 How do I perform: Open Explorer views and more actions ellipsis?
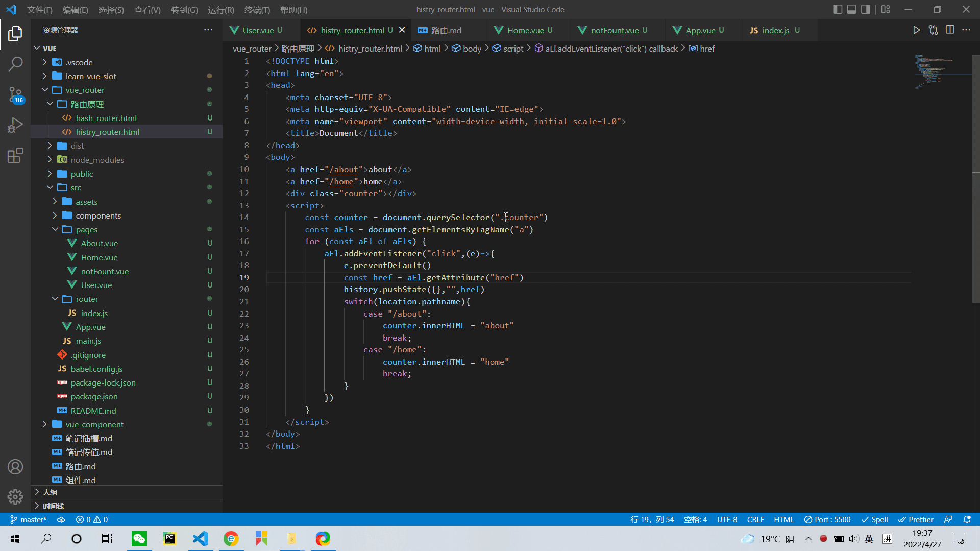pyautogui.click(x=208, y=30)
